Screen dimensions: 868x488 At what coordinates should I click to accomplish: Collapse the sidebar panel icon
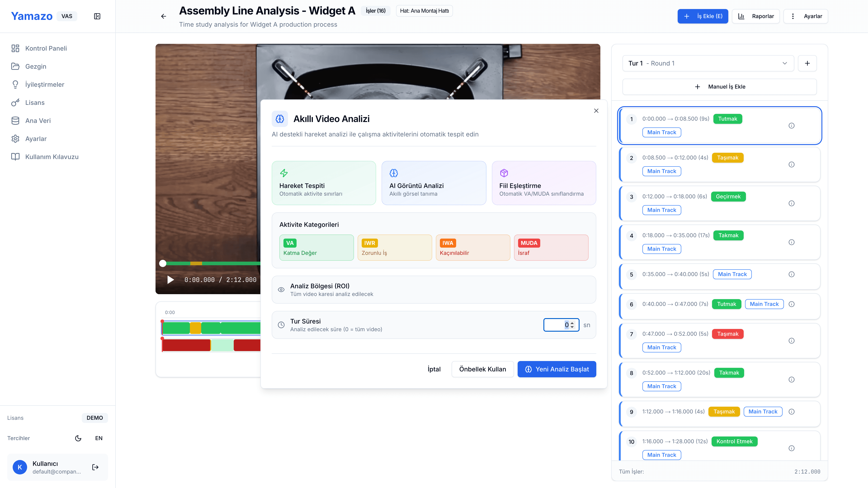point(97,16)
